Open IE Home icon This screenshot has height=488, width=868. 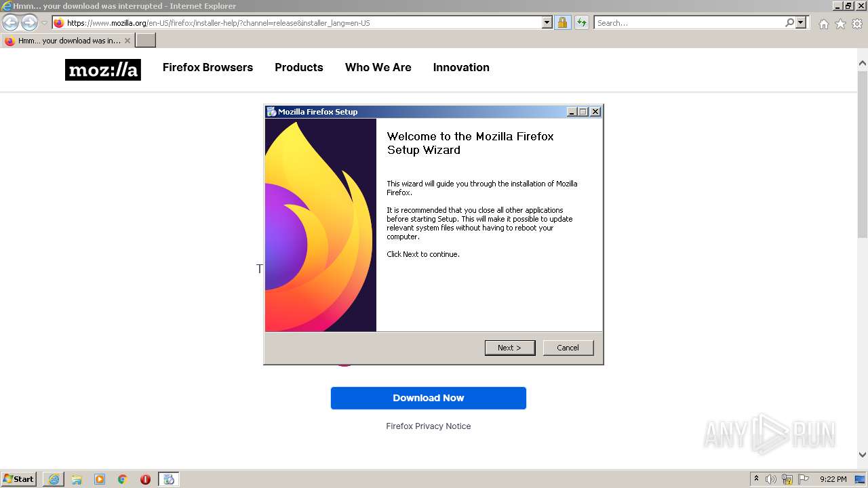[823, 24]
